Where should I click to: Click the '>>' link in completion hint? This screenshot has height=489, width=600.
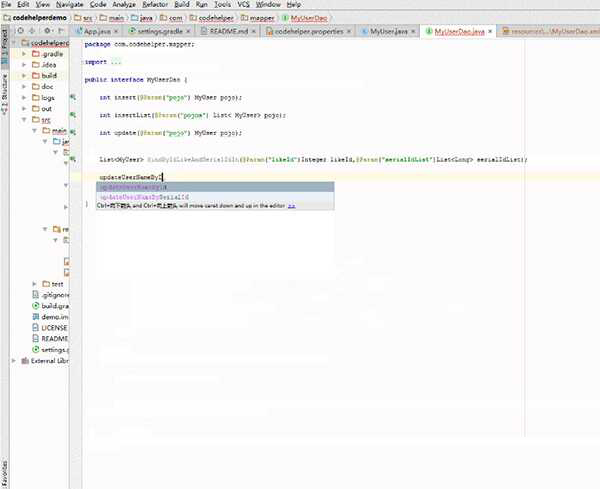(292, 205)
